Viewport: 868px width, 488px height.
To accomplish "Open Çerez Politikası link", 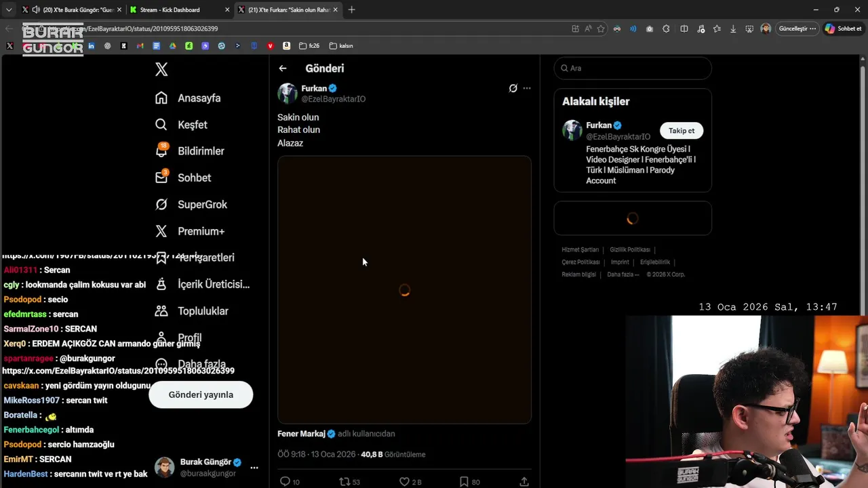I will pyautogui.click(x=581, y=262).
